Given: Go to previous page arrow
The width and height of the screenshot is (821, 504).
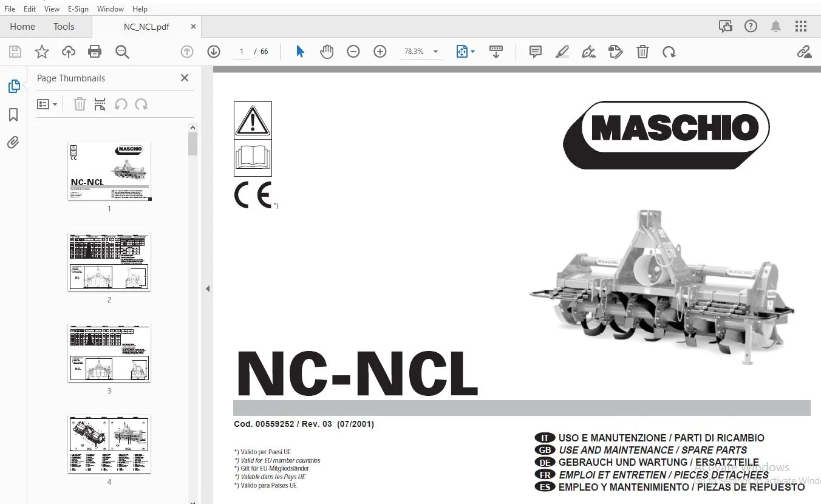Looking at the screenshot, I should pyautogui.click(x=187, y=52).
